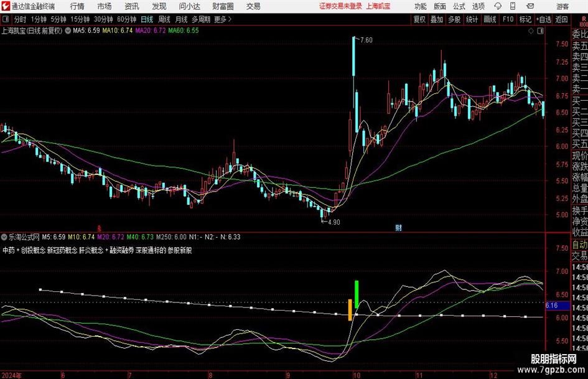Click the 2024年 date axis label
This screenshot has width=588, height=379.
point(11,375)
